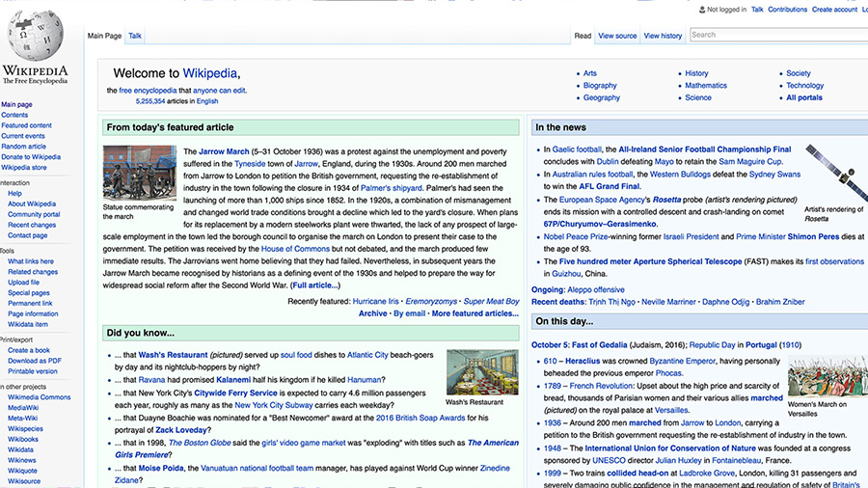Open Hurricane Iris featured link
The width and height of the screenshot is (868, 488).
tap(375, 302)
